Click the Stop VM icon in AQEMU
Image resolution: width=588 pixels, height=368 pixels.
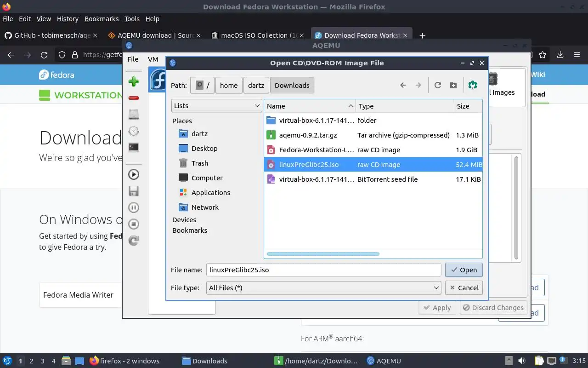134,224
